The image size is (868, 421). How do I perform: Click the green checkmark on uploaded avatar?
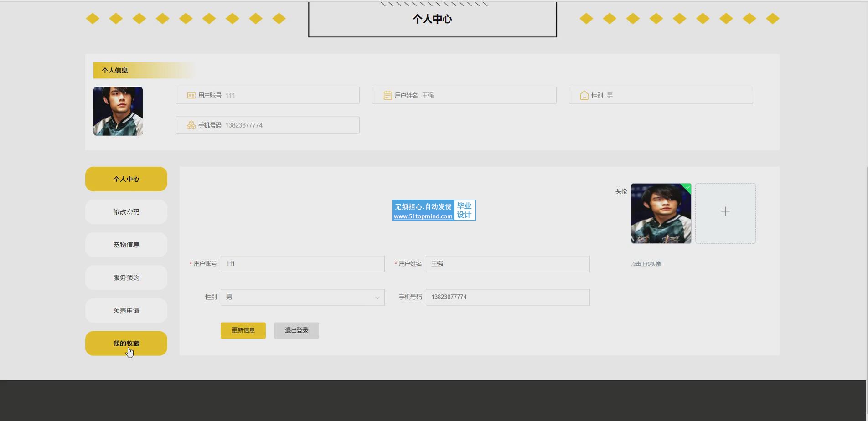687,187
